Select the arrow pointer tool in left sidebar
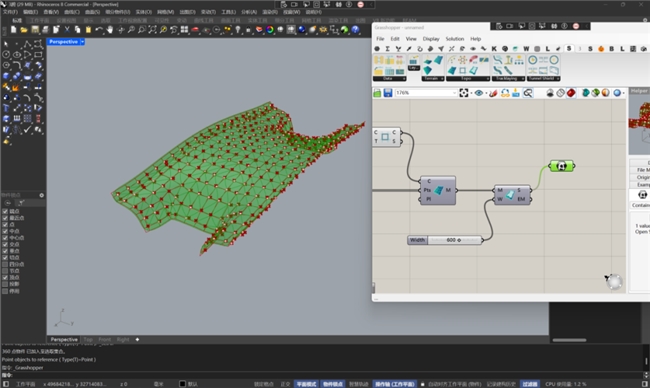The width and height of the screenshot is (650, 388). 6,44
